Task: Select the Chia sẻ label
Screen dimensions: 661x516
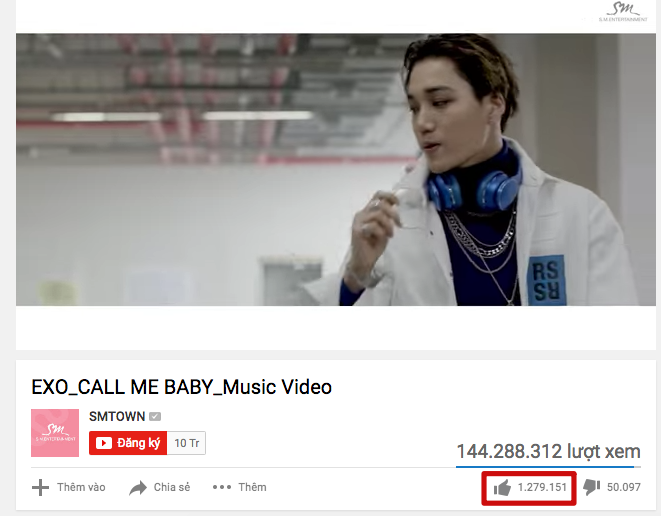Action: coord(172,487)
